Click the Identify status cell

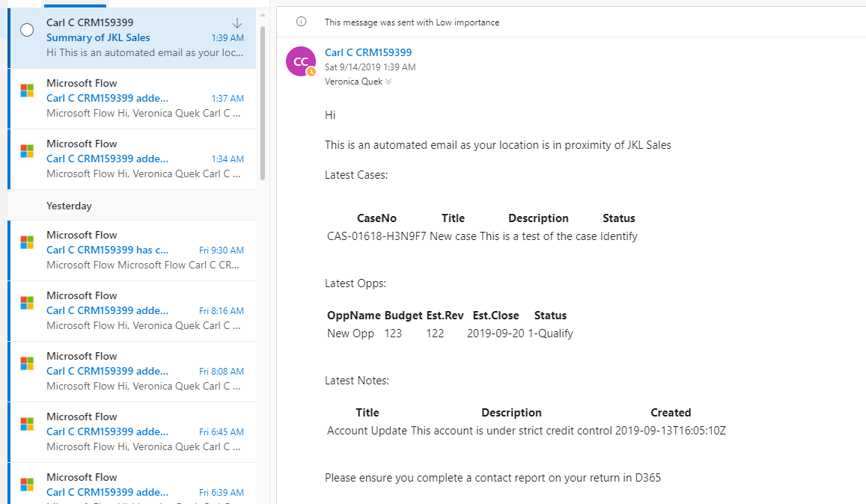(x=618, y=236)
